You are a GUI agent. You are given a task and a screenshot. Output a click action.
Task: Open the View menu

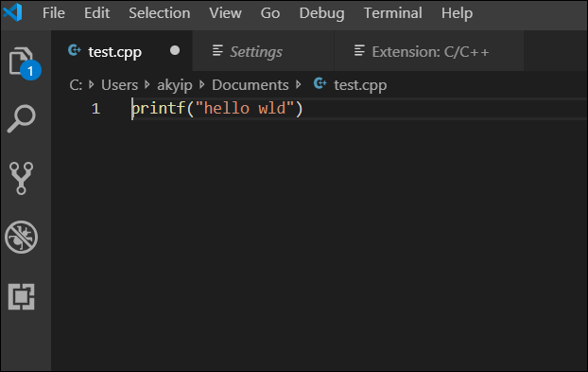[225, 13]
